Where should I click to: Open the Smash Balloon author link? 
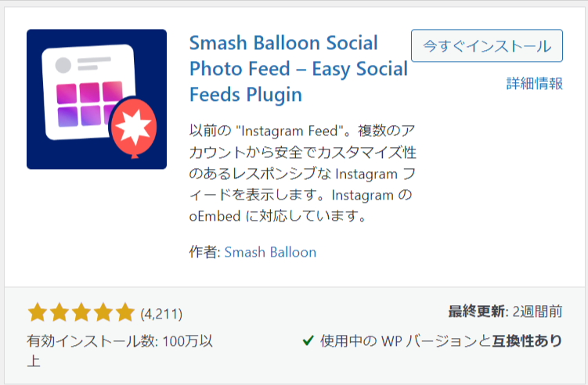coord(270,252)
